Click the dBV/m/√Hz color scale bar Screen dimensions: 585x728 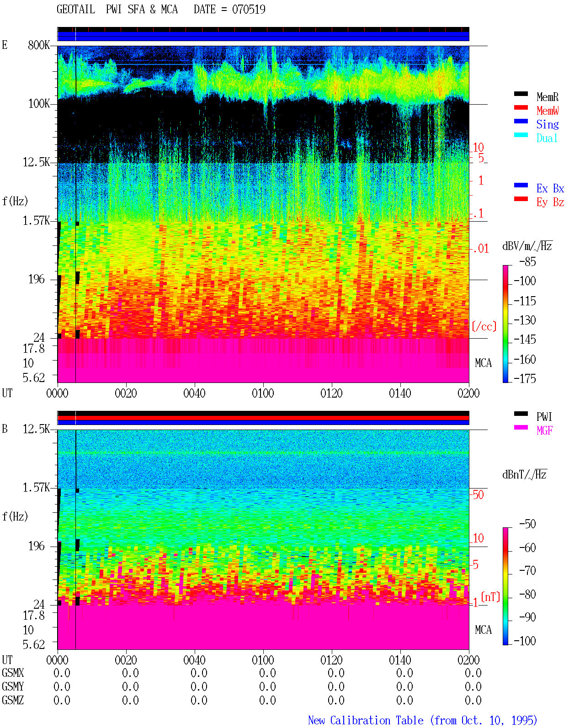505,324
